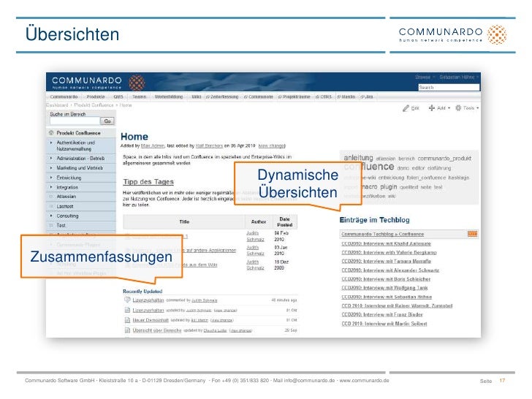The width and height of the screenshot is (532, 399).
Task: Open the Tools gear menu
Action: [467, 108]
